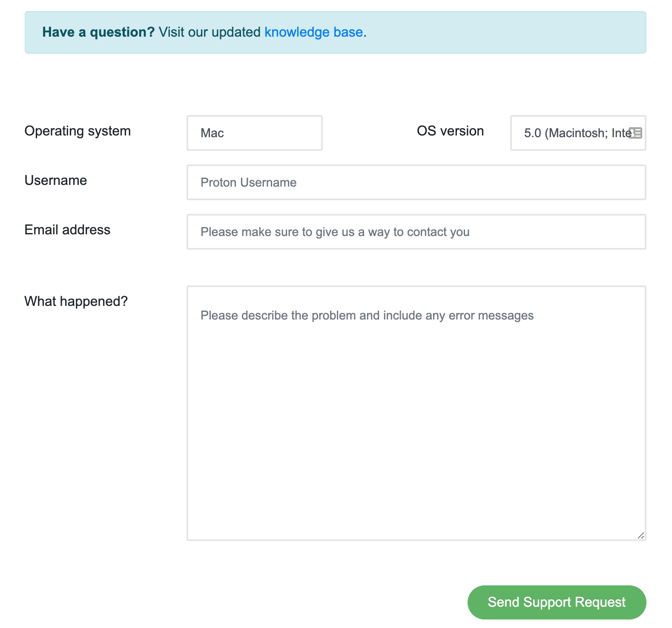Image resolution: width=672 pixels, height=628 pixels.
Task: Click the OS version label
Action: 450,131
